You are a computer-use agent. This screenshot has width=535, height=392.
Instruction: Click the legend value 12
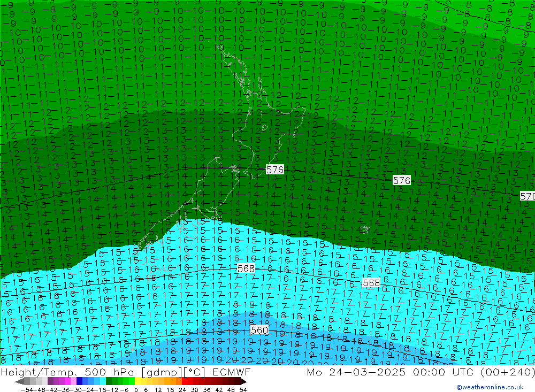[158, 390]
